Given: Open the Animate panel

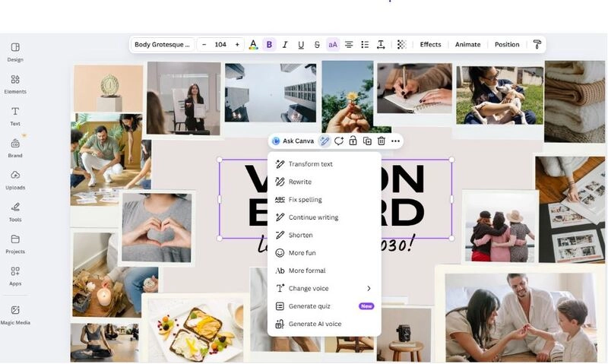Looking at the screenshot, I should pyautogui.click(x=467, y=45).
